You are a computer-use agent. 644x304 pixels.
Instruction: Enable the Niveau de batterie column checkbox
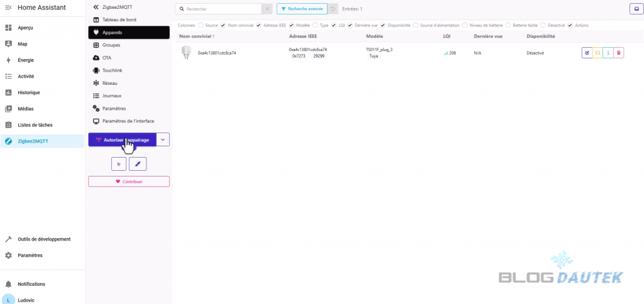[x=465, y=25]
